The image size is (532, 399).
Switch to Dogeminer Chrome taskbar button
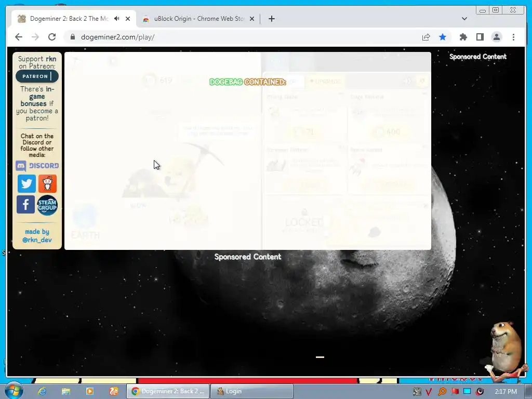pos(168,391)
